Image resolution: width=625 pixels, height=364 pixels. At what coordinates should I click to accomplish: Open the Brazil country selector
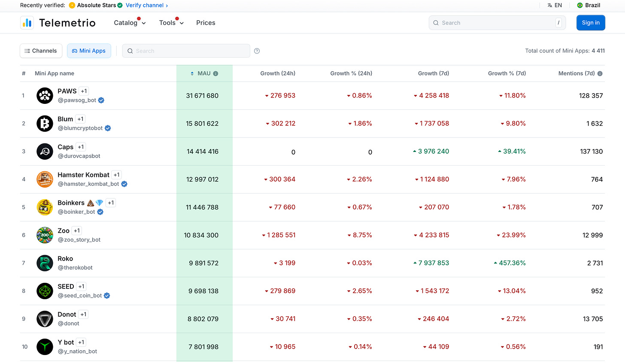pos(589,5)
